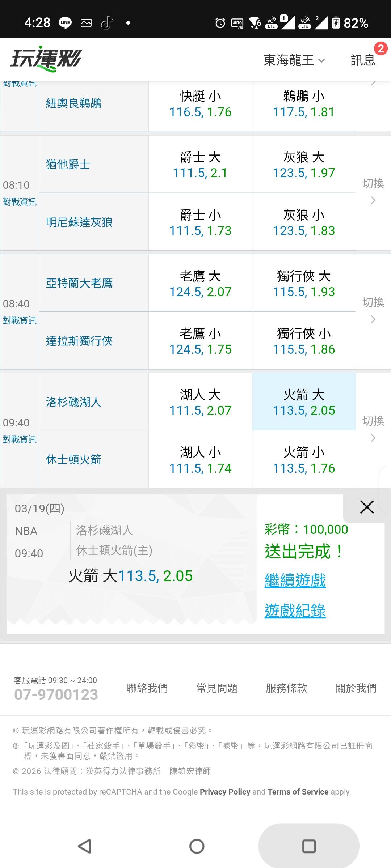391x868 pixels.
Task: Open 對戰資訊 for the 09:40 game
Action: tap(20, 439)
